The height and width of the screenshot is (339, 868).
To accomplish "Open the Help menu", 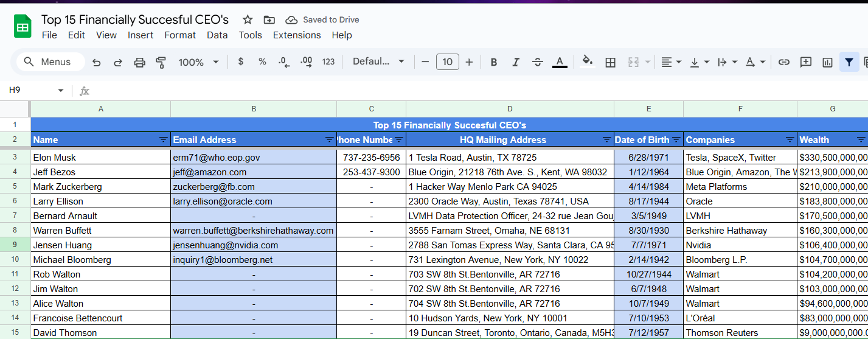I will pyautogui.click(x=342, y=35).
